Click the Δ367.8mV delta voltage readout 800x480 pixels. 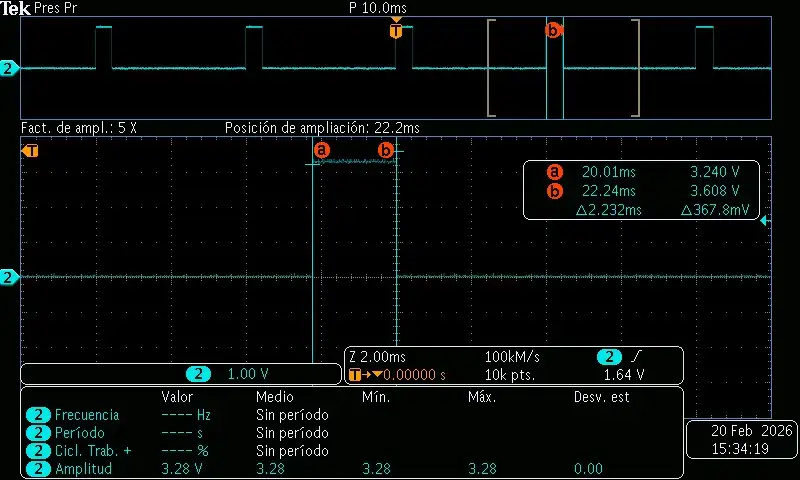coord(715,210)
